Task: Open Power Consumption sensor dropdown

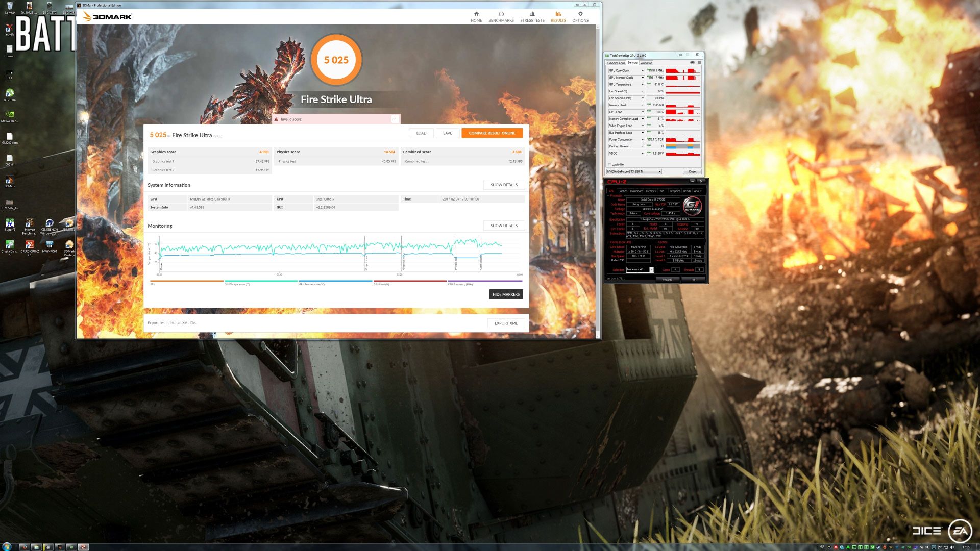Action: coord(643,139)
